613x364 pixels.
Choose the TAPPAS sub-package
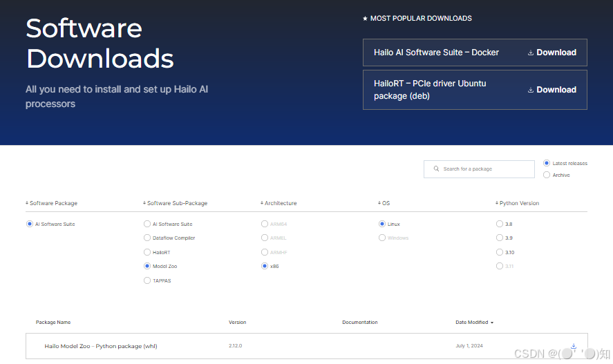click(x=147, y=280)
